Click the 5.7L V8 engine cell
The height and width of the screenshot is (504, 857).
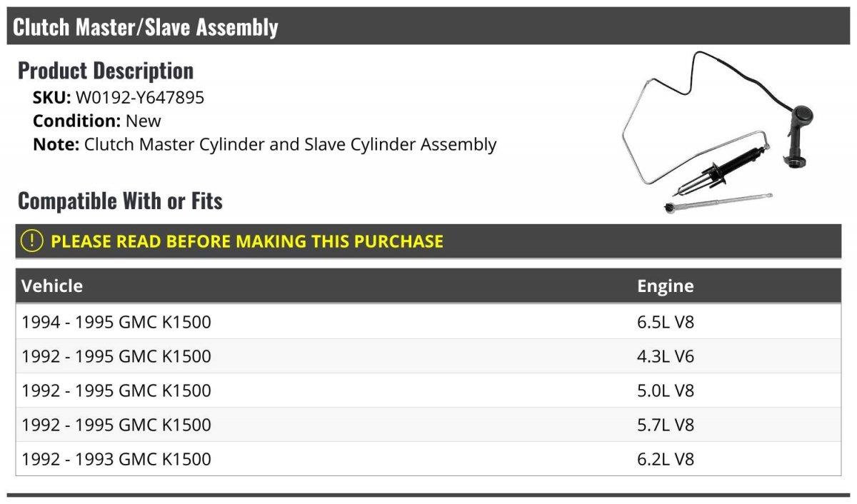point(665,425)
